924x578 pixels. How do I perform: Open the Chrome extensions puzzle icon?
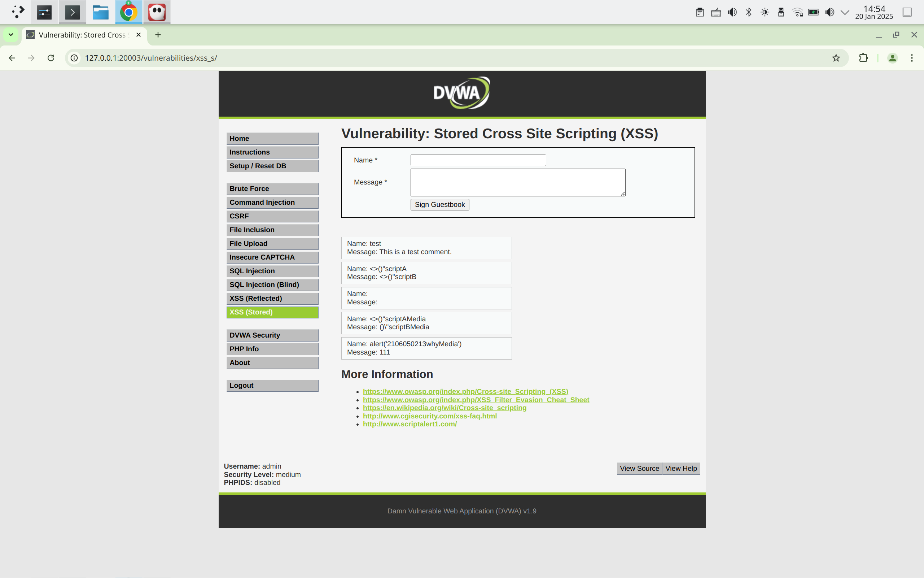coord(863,58)
